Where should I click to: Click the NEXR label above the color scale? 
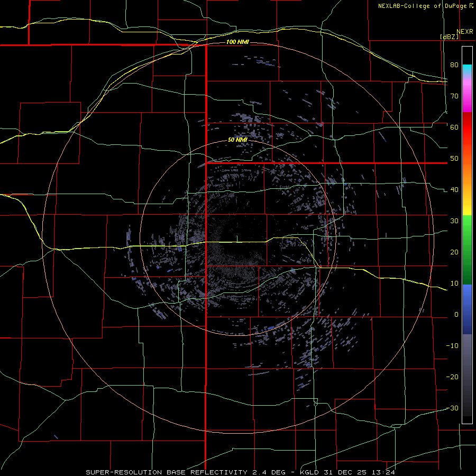[x=464, y=32]
